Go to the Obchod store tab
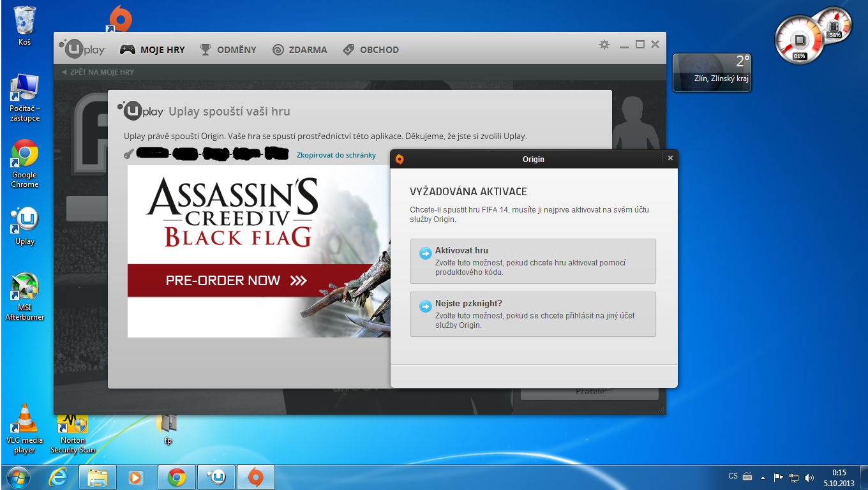 pyautogui.click(x=371, y=50)
